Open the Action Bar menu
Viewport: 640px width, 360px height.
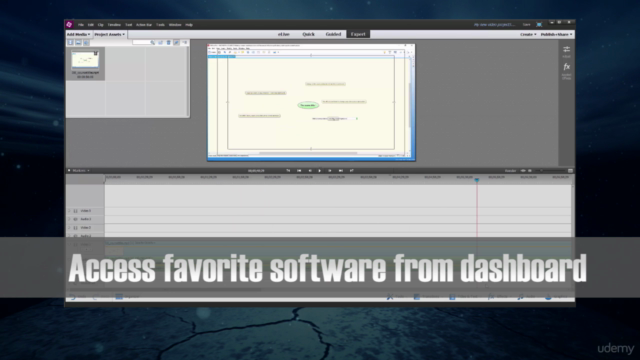[x=144, y=25]
